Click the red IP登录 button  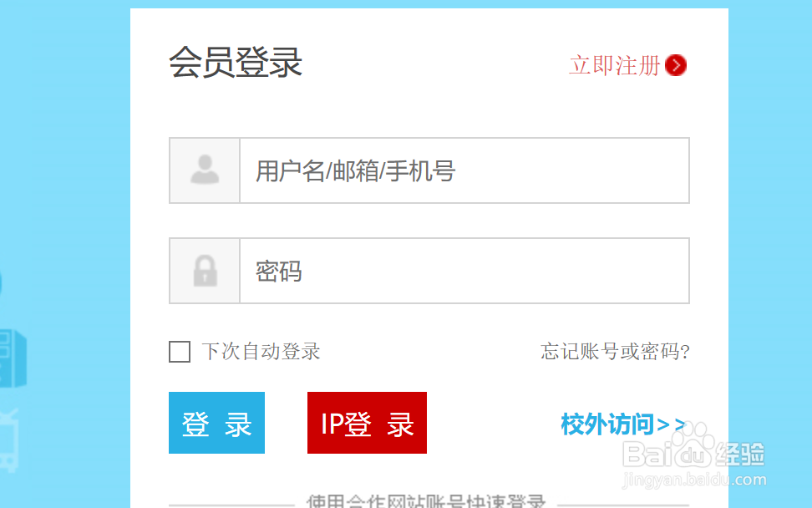tap(368, 423)
